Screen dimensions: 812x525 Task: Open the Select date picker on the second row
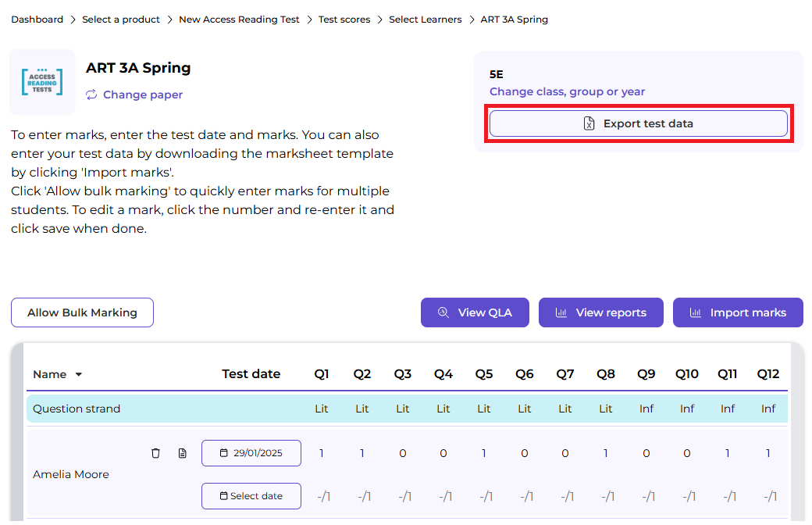pyautogui.click(x=251, y=495)
